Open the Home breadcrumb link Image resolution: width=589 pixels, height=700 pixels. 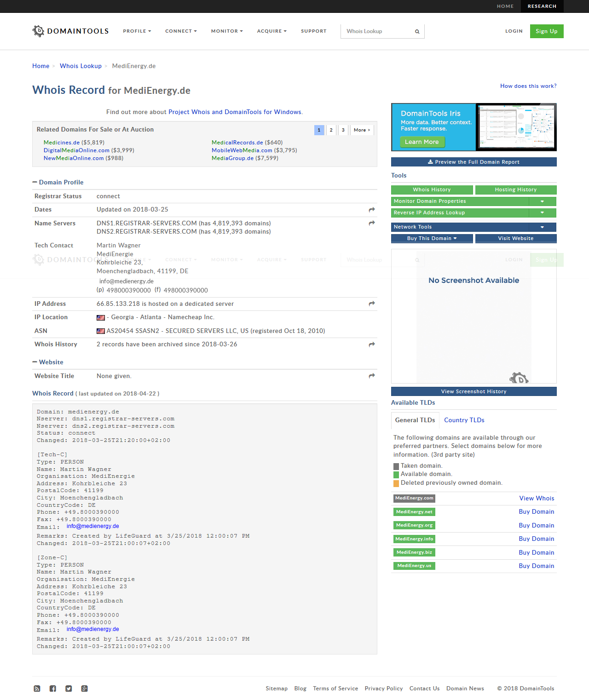coord(40,66)
